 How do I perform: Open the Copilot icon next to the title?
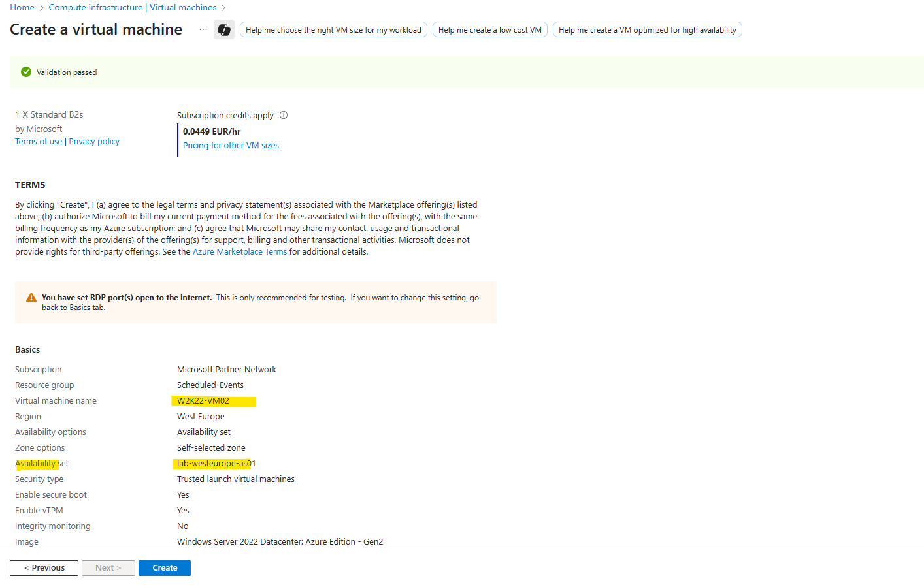pyautogui.click(x=224, y=30)
